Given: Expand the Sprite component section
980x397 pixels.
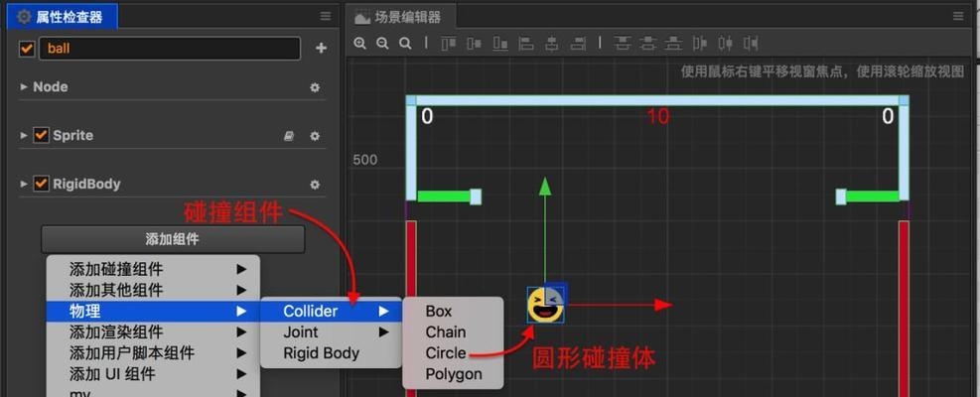Looking at the screenshot, I should [24, 135].
